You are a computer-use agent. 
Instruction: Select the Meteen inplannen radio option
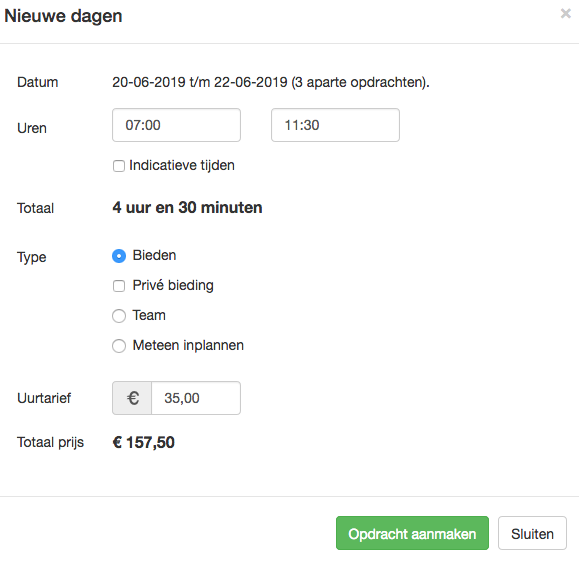point(119,346)
